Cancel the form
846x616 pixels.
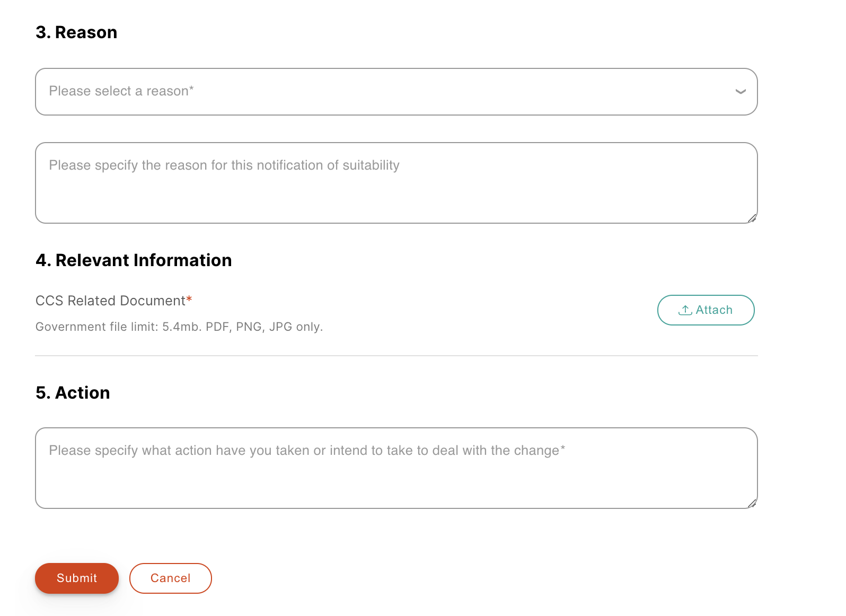click(x=171, y=578)
